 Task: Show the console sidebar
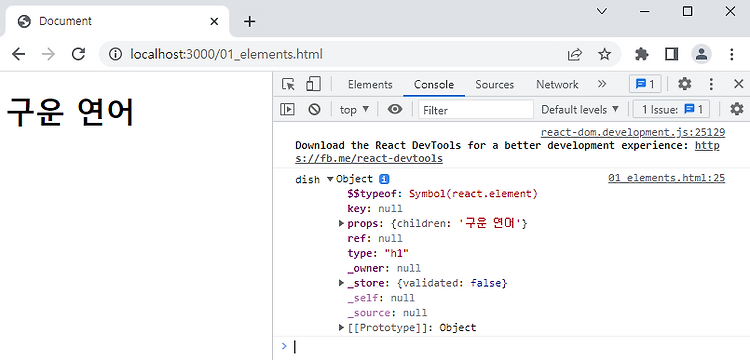pos(287,109)
